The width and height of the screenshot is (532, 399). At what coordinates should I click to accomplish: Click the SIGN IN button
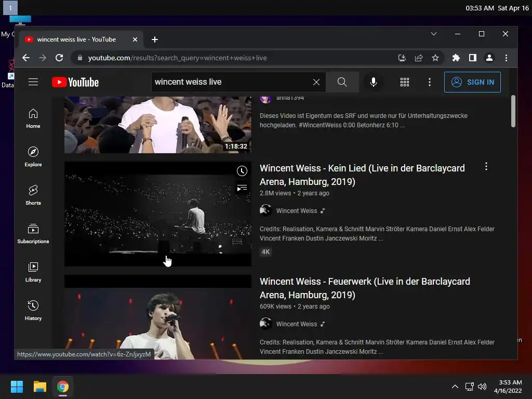tap(472, 82)
